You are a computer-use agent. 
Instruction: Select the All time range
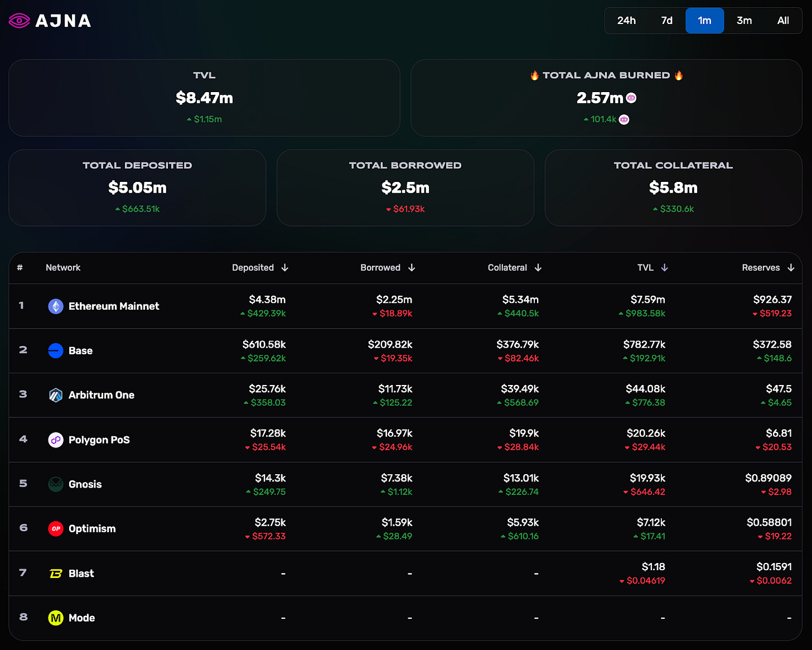tap(783, 21)
